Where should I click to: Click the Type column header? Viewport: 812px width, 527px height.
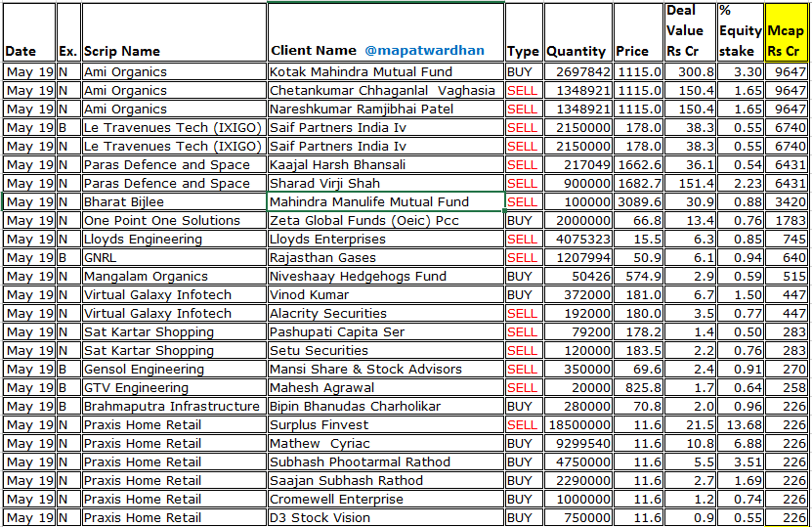point(524,32)
